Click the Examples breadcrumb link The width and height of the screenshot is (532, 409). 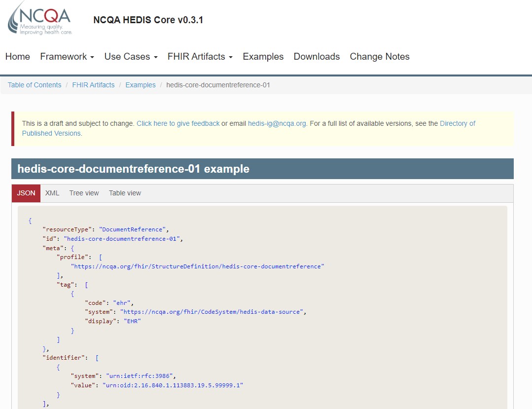coord(141,85)
